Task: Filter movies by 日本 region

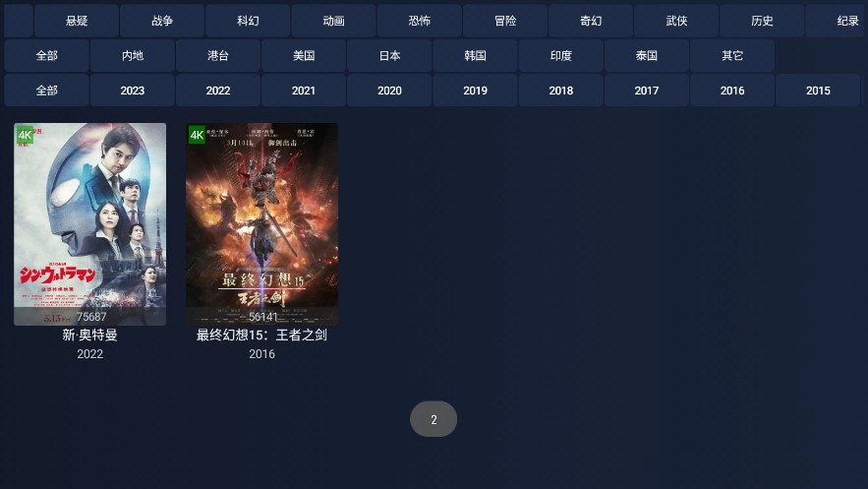Action: 389,55
